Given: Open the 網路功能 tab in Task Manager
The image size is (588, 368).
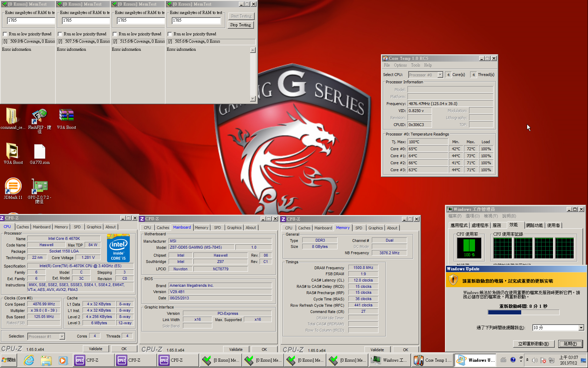Looking at the screenshot, I should pyautogui.click(x=534, y=225).
